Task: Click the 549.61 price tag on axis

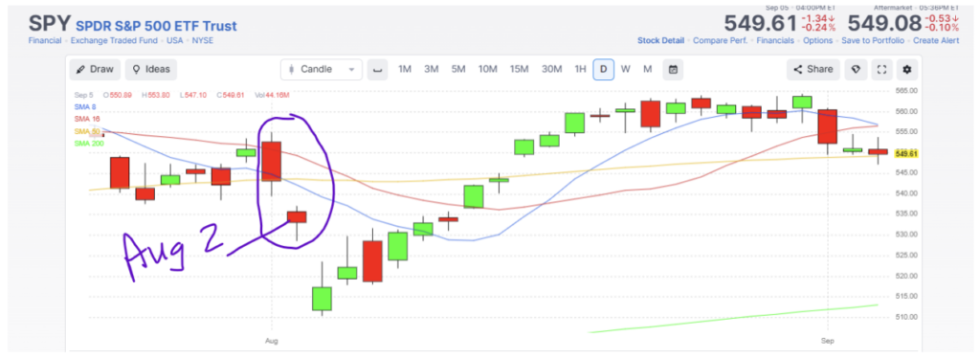Action: (905, 154)
